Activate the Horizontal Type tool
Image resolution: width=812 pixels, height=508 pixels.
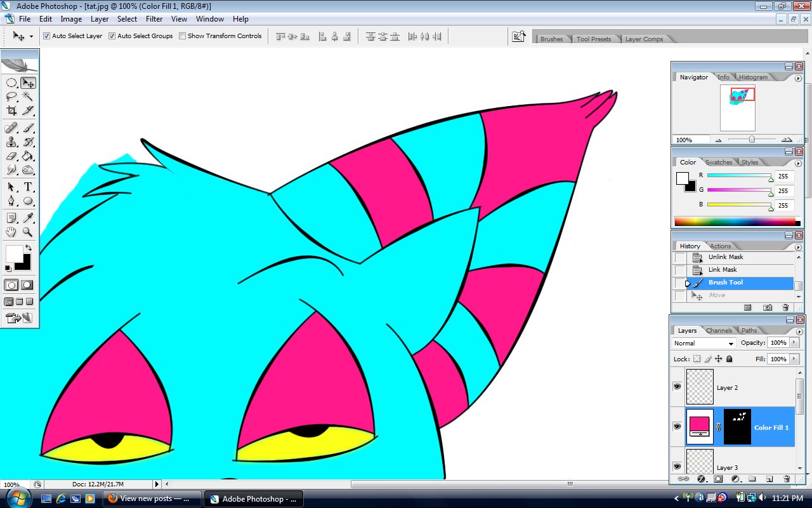point(28,187)
